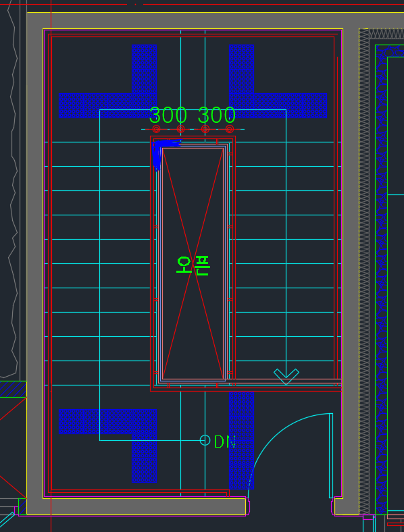Select the blue hatched L-shape at upper right
The image size is (404, 532).
coord(242,105)
